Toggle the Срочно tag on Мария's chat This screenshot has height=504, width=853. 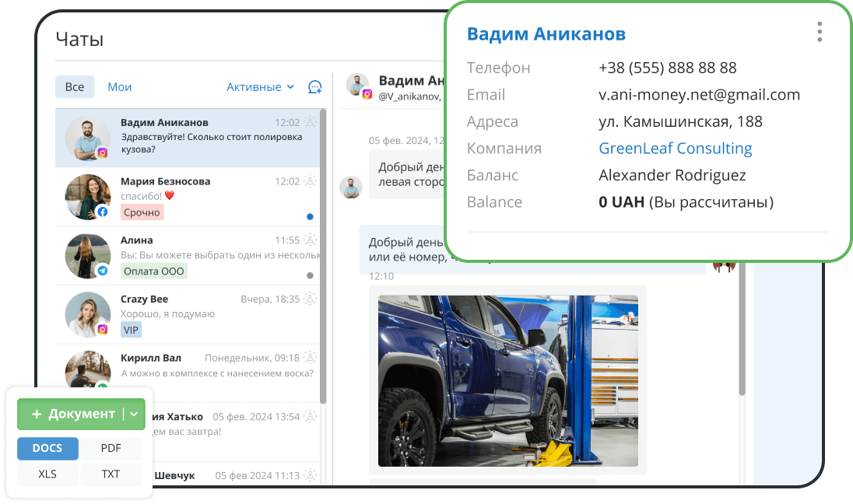[x=142, y=212]
